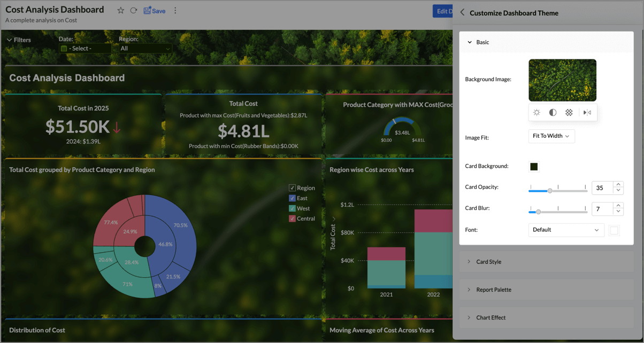Click the Save button
Viewport: 644px width, 343px height.
[155, 11]
